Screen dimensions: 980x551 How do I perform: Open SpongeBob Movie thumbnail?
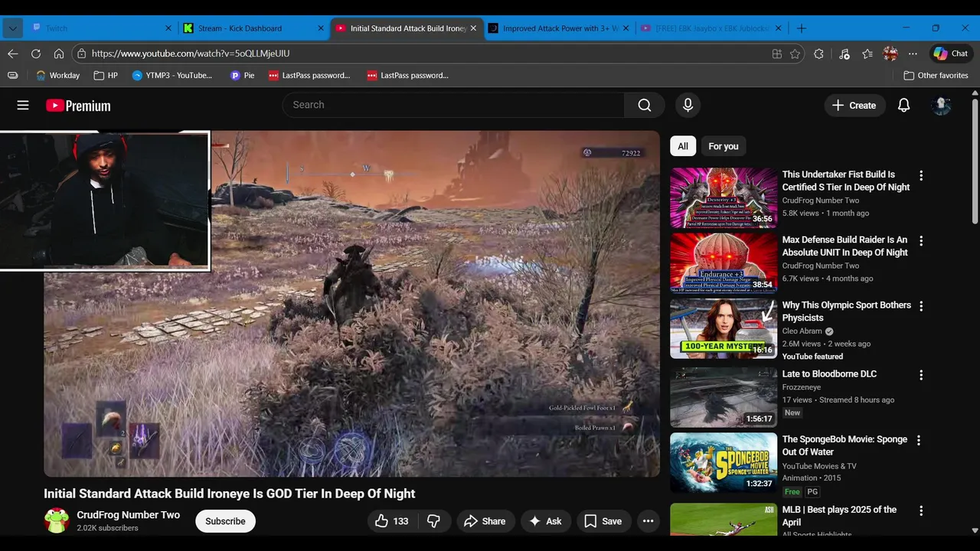[x=724, y=463]
